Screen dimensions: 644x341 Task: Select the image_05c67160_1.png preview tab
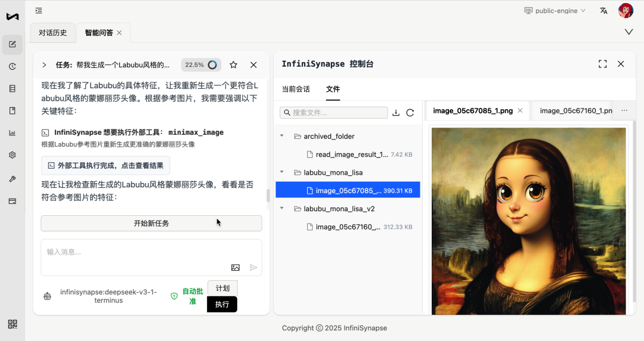point(576,110)
